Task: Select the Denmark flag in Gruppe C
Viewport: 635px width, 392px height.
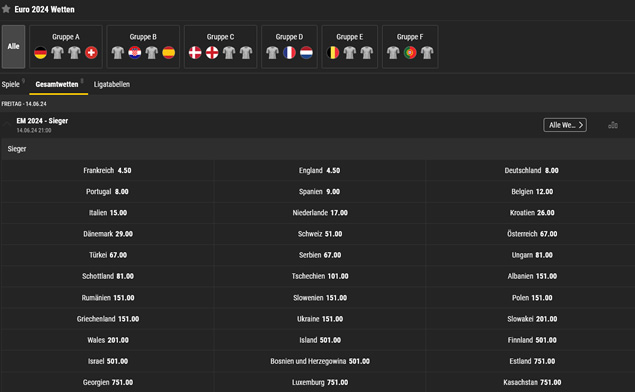Action: pyautogui.click(x=195, y=53)
